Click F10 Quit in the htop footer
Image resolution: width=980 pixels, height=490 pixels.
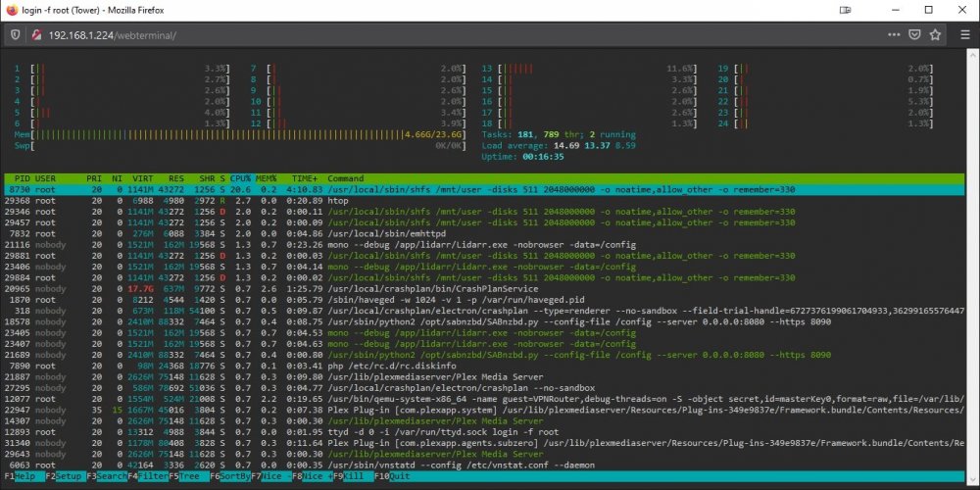(x=394, y=476)
